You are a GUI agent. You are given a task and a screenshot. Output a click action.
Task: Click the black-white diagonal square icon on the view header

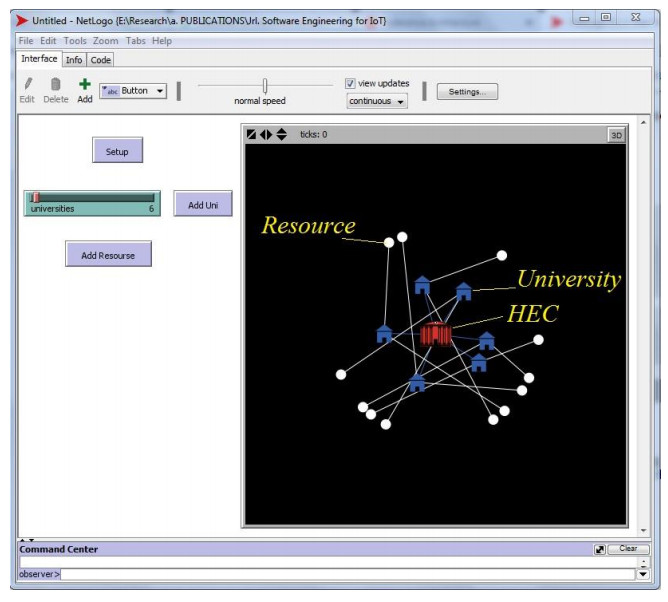(252, 134)
